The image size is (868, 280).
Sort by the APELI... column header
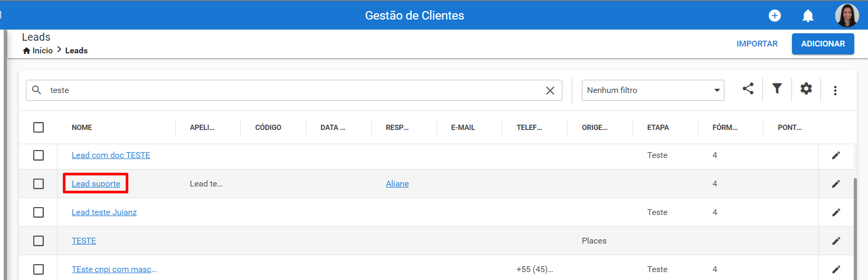[x=202, y=127]
